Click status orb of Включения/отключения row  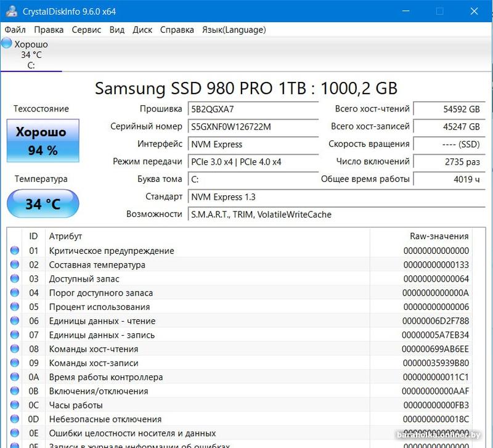(x=15, y=391)
